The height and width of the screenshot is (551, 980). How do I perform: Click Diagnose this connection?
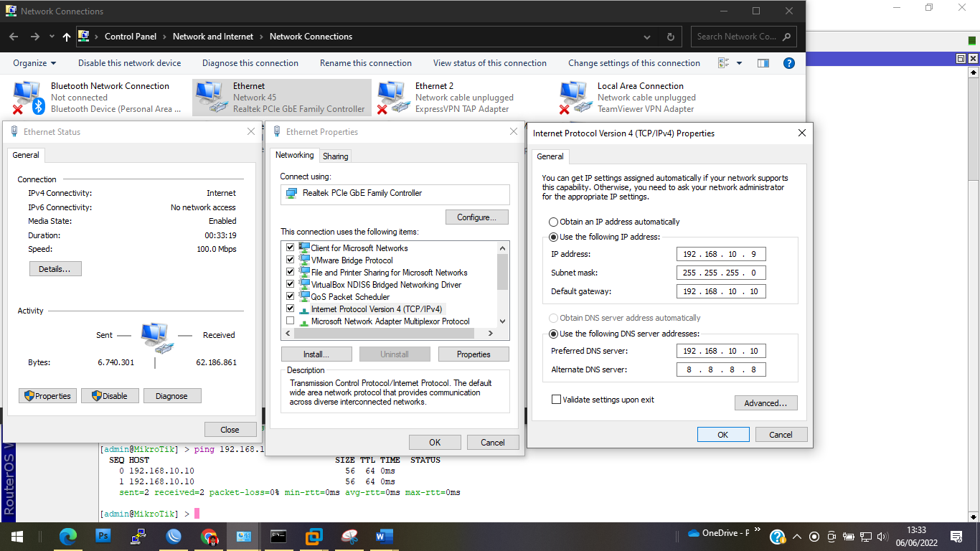tap(250, 63)
